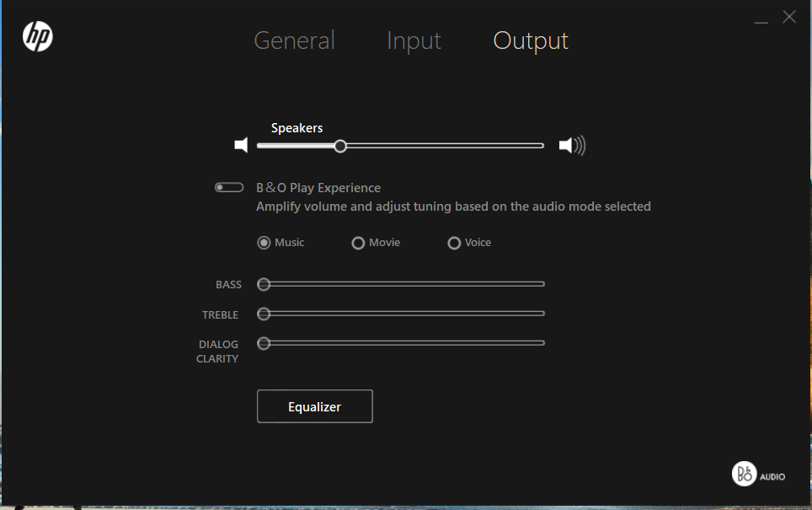The height and width of the screenshot is (510, 812).
Task: Click the 'Amplify volume and adjust tuning' description
Action: pos(453,207)
